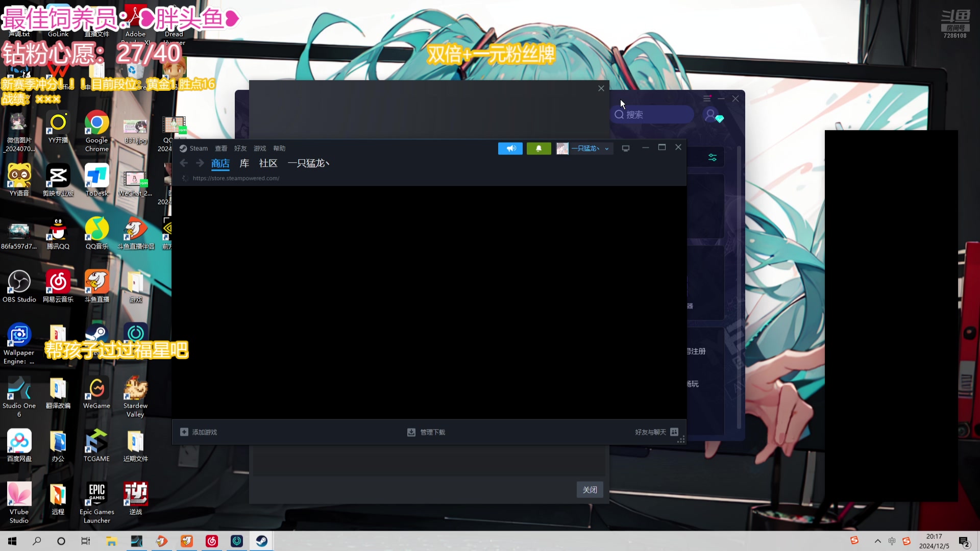Click the scrollbar in background app
The height and width of the screenshot is (551, 980).
(739, 288)
